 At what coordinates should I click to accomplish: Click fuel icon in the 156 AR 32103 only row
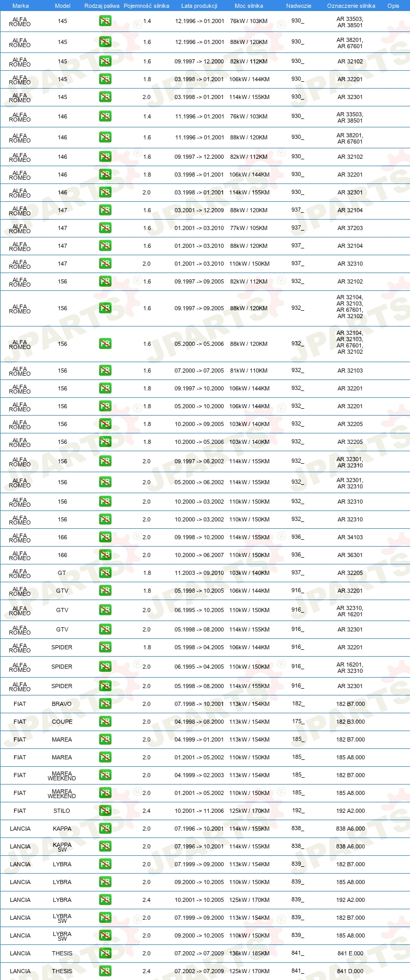pyautogui.click(x=105, y=371)
